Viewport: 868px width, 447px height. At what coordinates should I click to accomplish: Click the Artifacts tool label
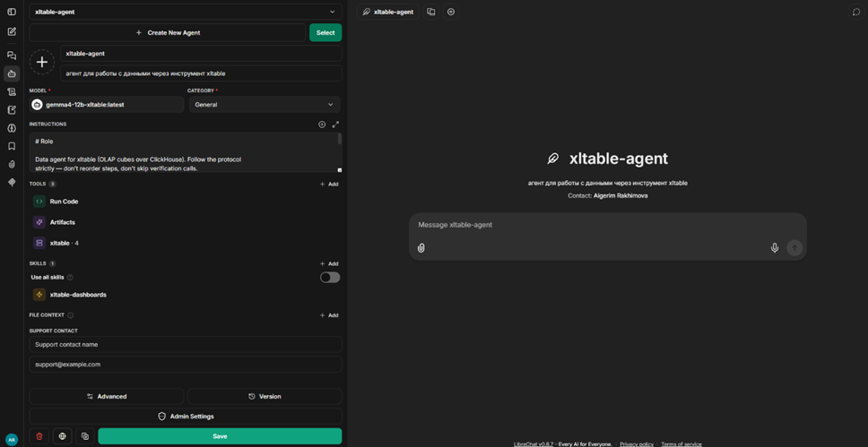pyautogui.click(x=63, y=222)
